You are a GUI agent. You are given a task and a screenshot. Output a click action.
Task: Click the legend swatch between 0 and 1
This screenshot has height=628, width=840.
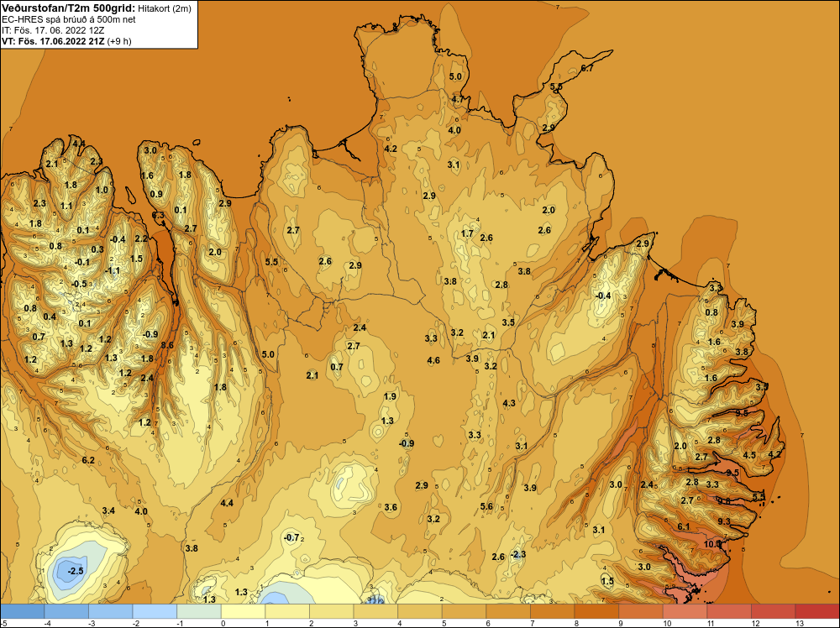click(x=243, y=611)
